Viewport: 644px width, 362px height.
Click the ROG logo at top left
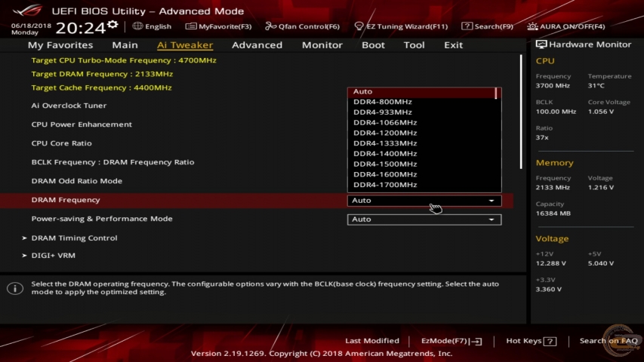(x=28, y=10)
